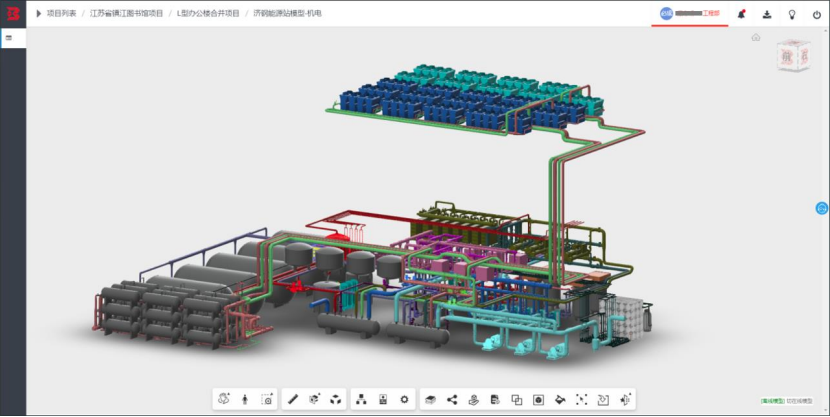This screenshot has height=417, width=830.
Task: Reset view with the home icon
Action: tap(756, 37)
